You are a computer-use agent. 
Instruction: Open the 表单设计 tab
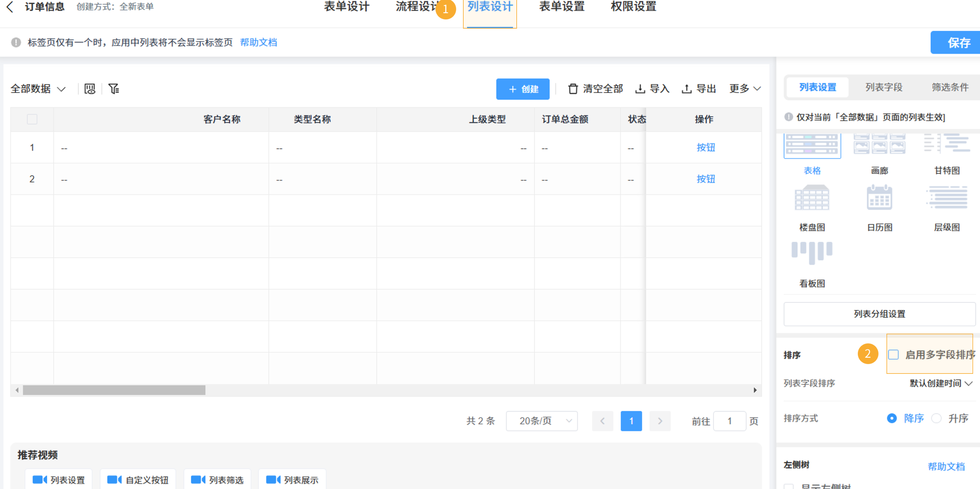(346, 7)
